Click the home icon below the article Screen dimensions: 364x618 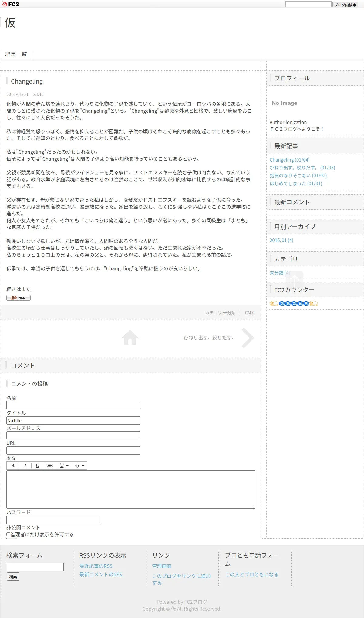130,337
